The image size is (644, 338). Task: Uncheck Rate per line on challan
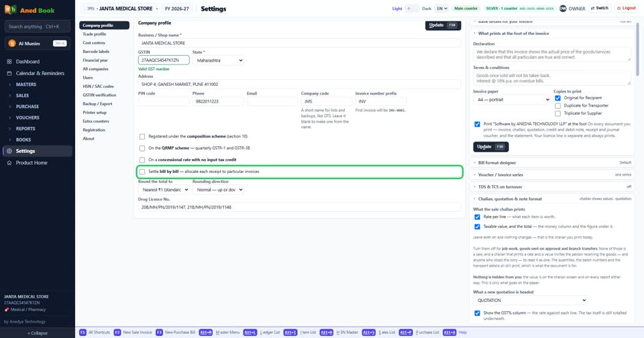[477, 217]
